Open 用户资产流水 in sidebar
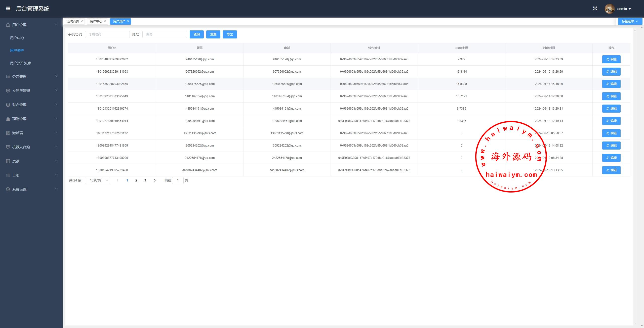 click(x=21, y=63)
